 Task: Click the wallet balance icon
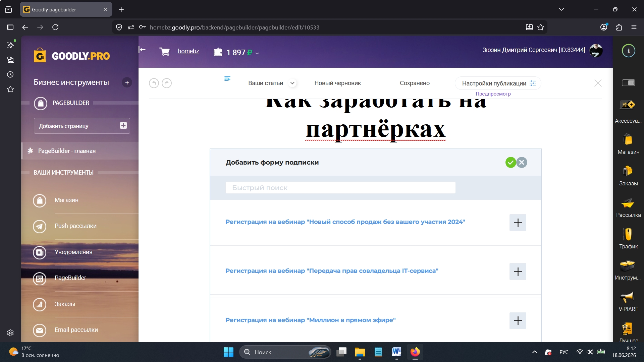[218, 52]
